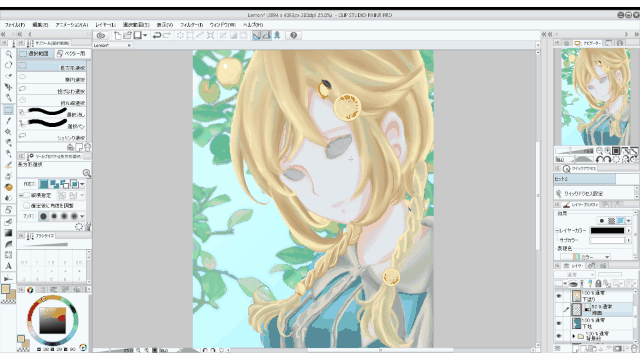The image size is (640, 360).
Task: Tick the angle adjust after fix checkbox
Action: pos(27,205)
